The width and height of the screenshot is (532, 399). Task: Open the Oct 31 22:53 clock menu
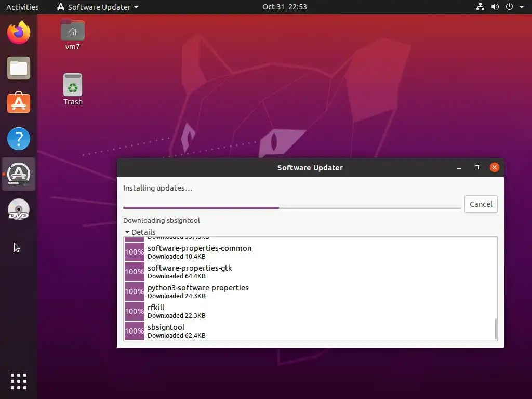pyautogui.click(x=284, y=7)
